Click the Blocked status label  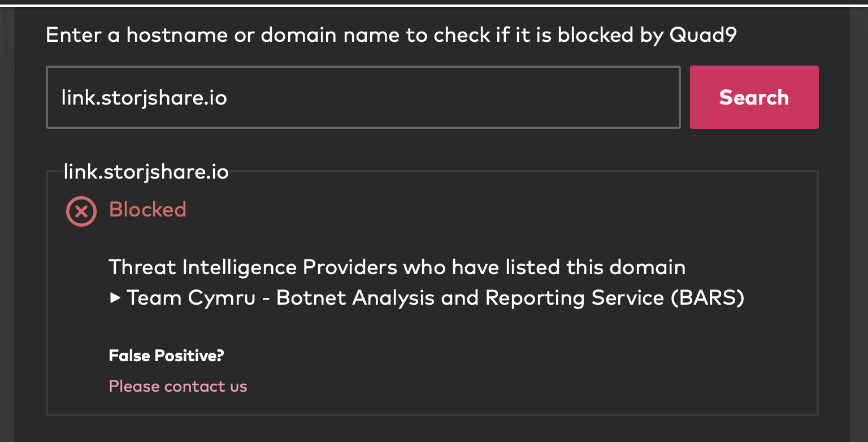[x=147, y=210]
